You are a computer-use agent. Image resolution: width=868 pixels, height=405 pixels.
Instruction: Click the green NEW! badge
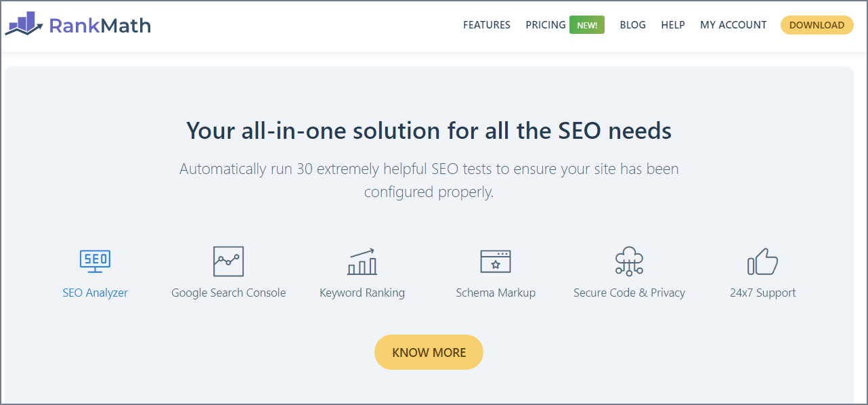pyautogui.click(x=587, y=25)
